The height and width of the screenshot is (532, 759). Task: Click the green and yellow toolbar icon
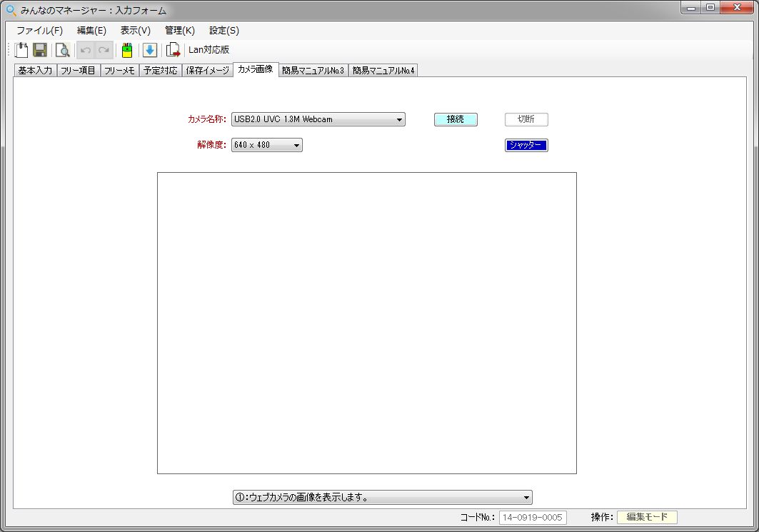click(126, 50)
